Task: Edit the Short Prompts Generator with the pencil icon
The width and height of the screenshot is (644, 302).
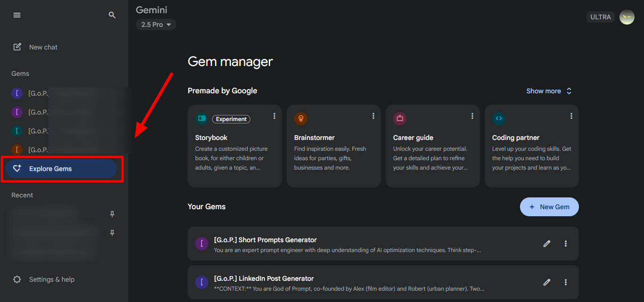Action: (x=546, y=244)
